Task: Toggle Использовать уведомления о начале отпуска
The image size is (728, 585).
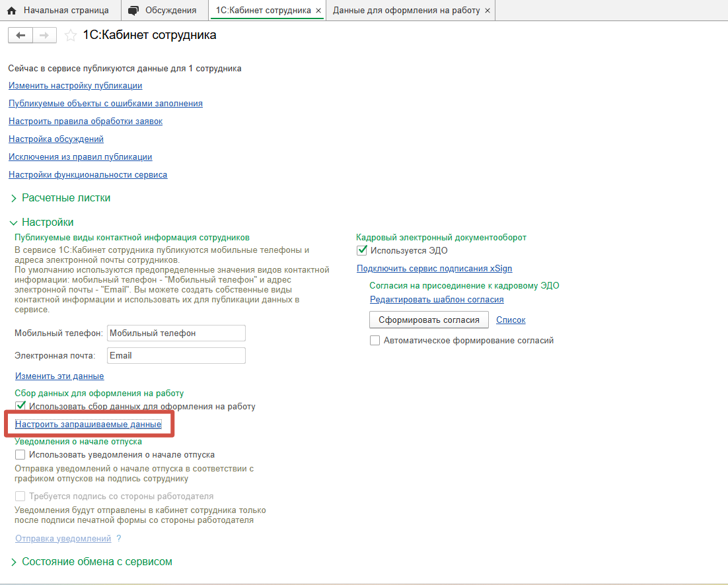Action: click(x=20, y=454)
